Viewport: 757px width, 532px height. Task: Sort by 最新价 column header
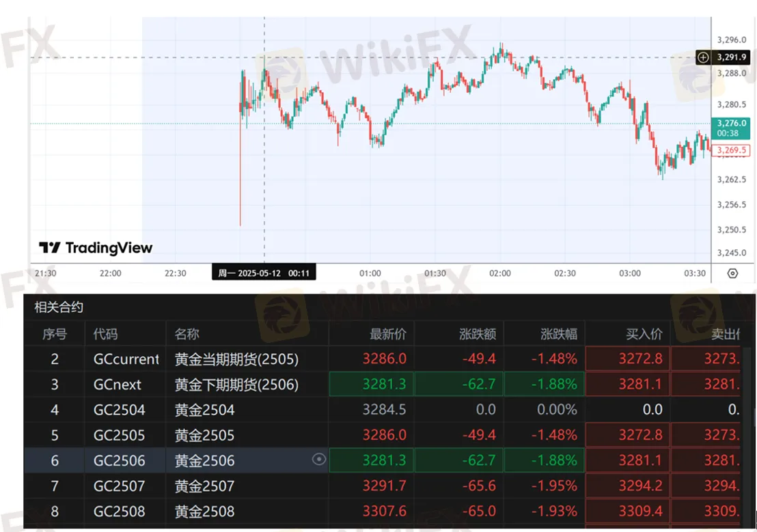pos(387,334)
